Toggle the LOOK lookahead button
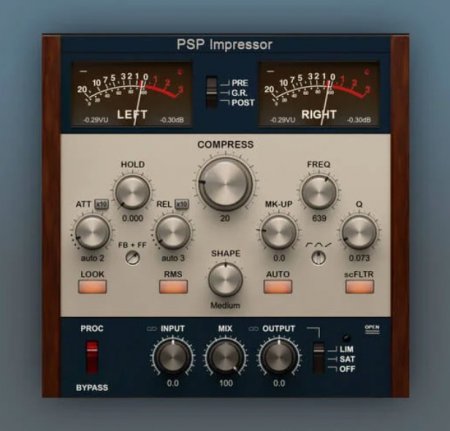Viewport: 450px width, 431px height. coord(92,286)
